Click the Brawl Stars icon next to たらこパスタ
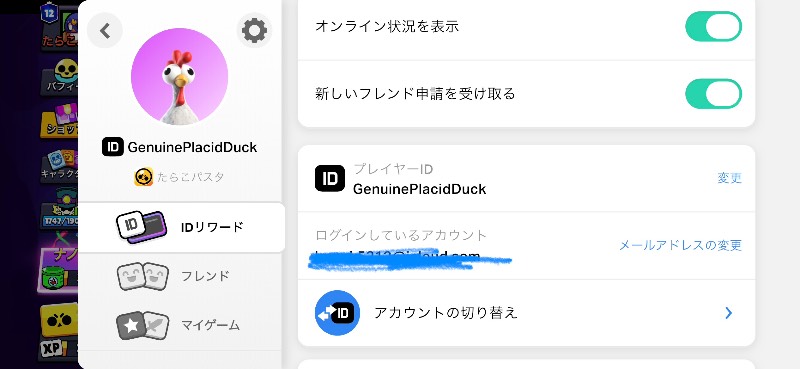This screenshot has width=800, height=369. coord(143,177)
